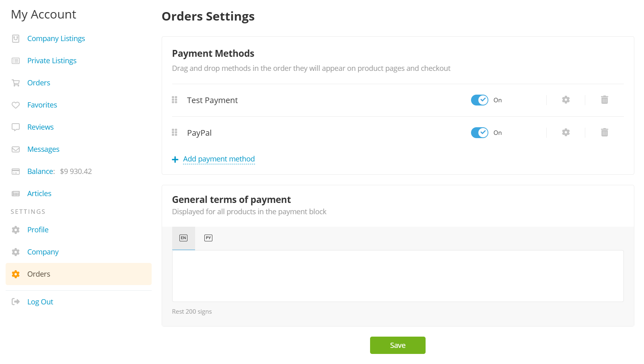Grab the PayPal drag handle

pyautogui.click(x=175, y=132)
